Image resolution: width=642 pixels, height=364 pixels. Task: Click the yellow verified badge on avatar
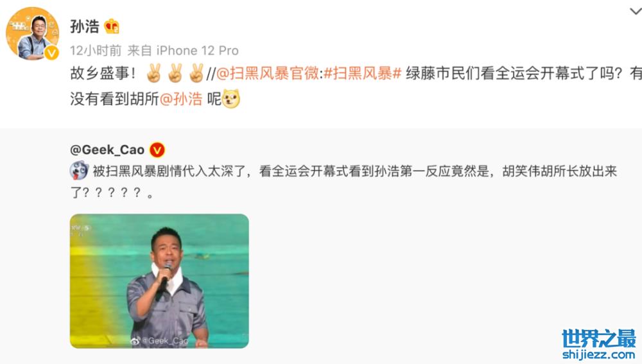pos(51,53)
